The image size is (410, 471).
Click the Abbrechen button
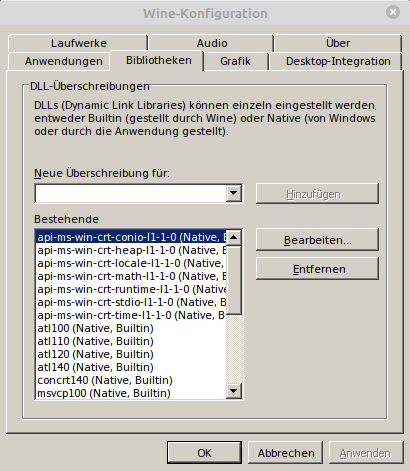coord(286,453)
